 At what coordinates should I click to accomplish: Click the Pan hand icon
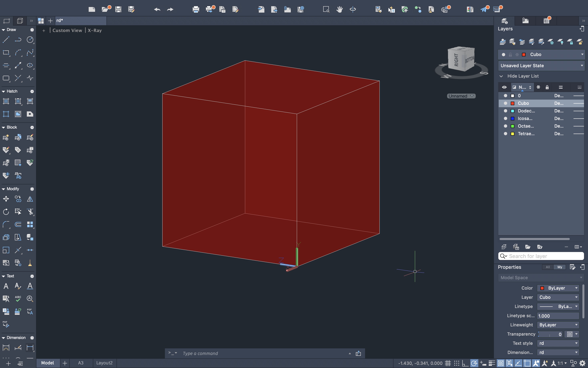(339, 9)
